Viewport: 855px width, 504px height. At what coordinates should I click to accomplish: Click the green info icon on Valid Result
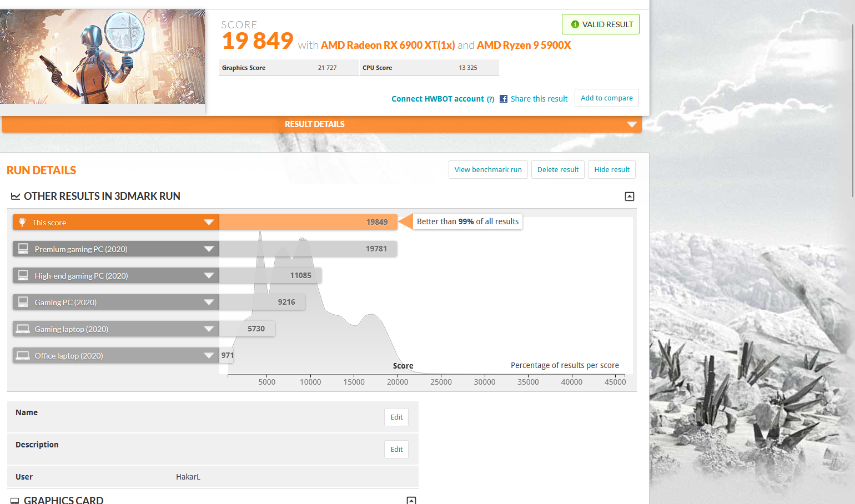[x=575, y=24]
